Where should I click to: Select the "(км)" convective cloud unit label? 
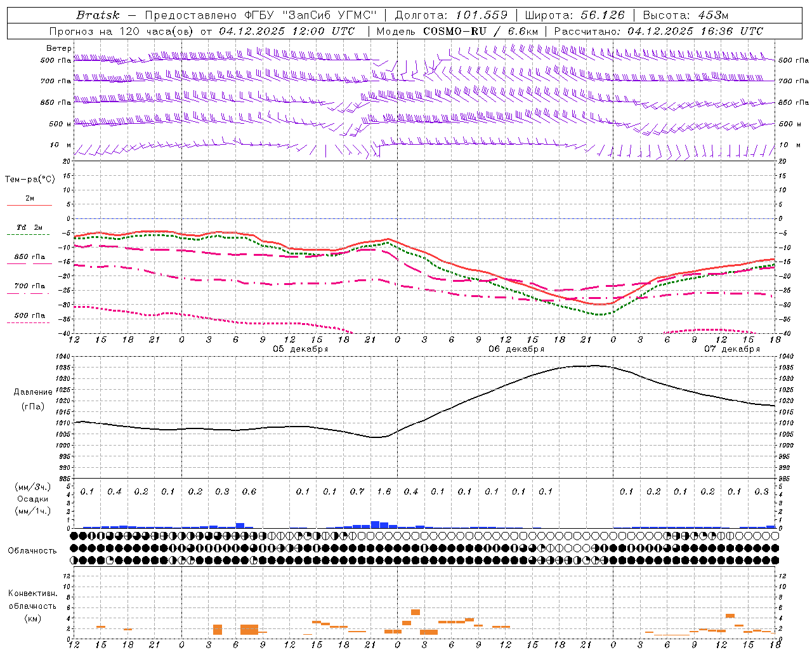pos(32,618)
